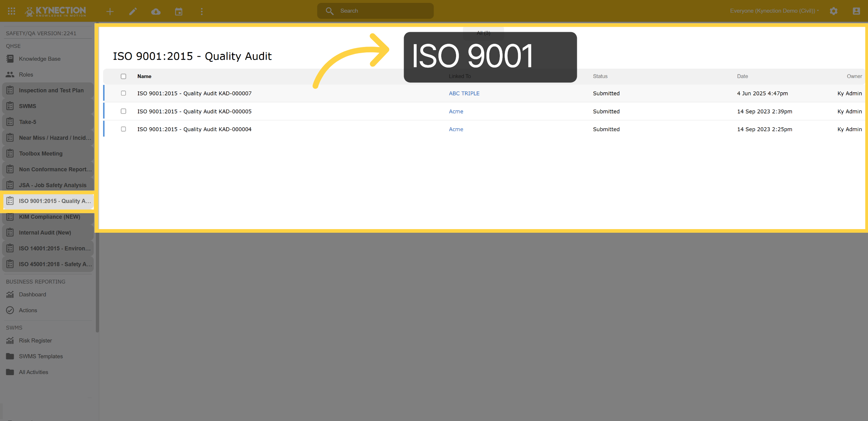Click the Take-5 clipboard icon
The image size is (868, 421).
(x=10, y=122)
